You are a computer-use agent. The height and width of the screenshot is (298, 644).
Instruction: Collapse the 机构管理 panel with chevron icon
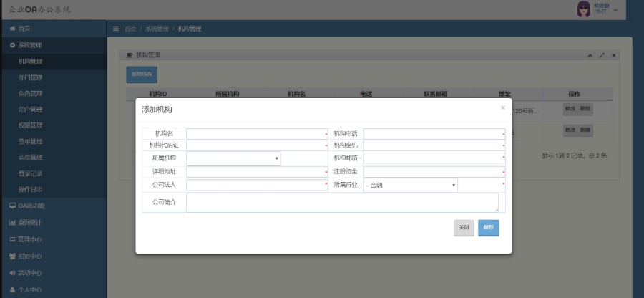(590, 55)
